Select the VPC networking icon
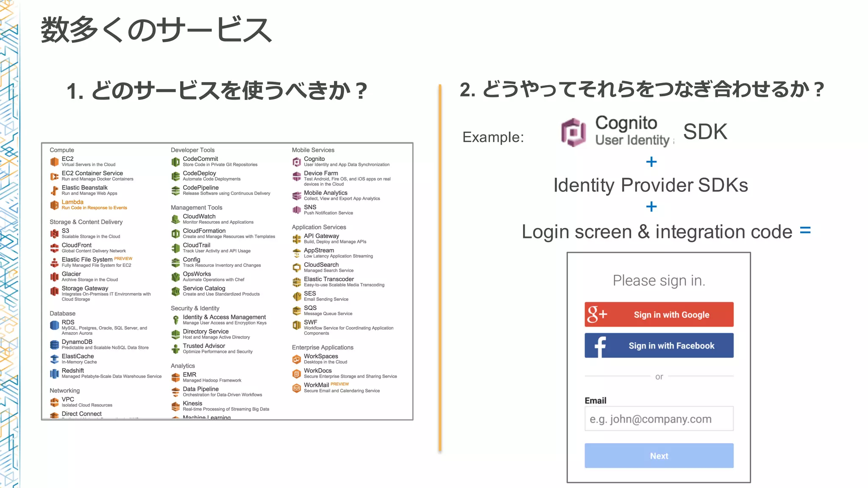 55,402
